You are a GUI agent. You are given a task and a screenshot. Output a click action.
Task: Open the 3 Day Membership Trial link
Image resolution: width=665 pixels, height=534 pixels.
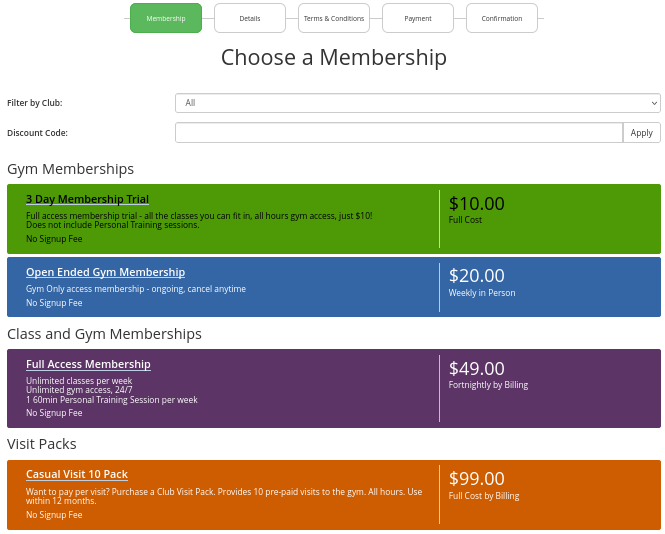(x=87, y=199)
